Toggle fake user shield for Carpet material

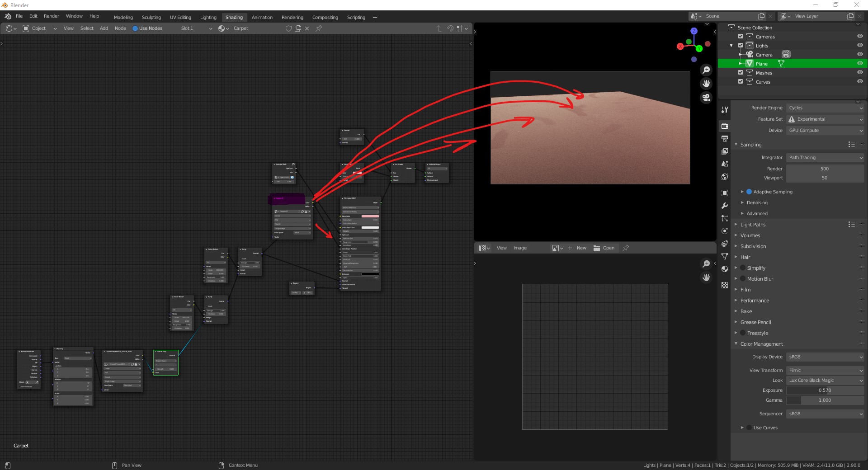click(288, 28)
